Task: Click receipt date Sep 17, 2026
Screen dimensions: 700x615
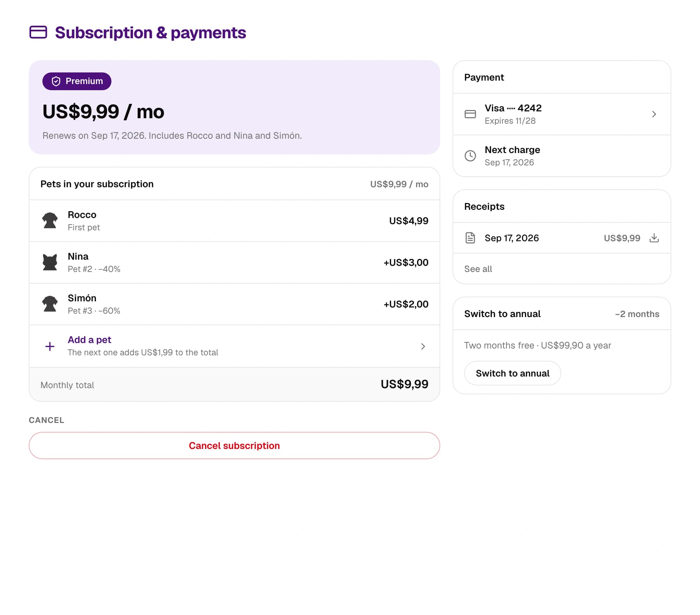Action: (x=512, y=238)
